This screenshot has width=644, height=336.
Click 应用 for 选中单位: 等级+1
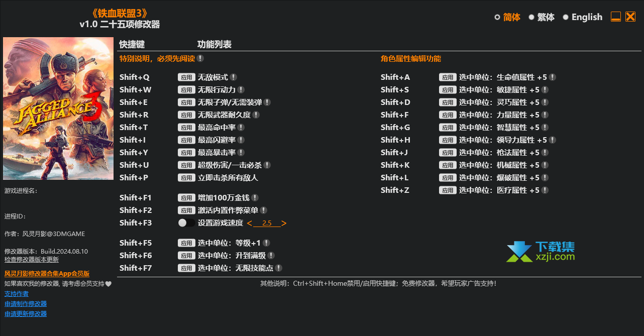(x=187, y=243)
